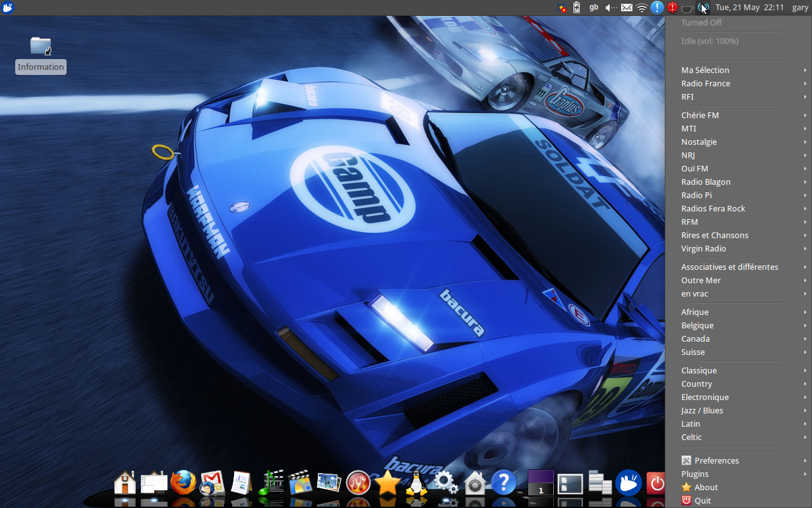Open Firefox from the dock
Viewport: 812px width, 508px height.
coord(183,484)
